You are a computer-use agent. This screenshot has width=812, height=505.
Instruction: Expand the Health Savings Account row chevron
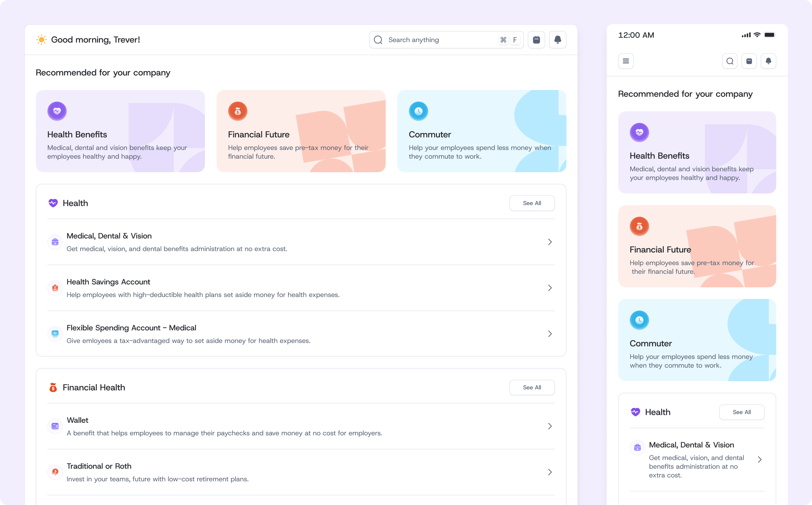pos(549,288)
